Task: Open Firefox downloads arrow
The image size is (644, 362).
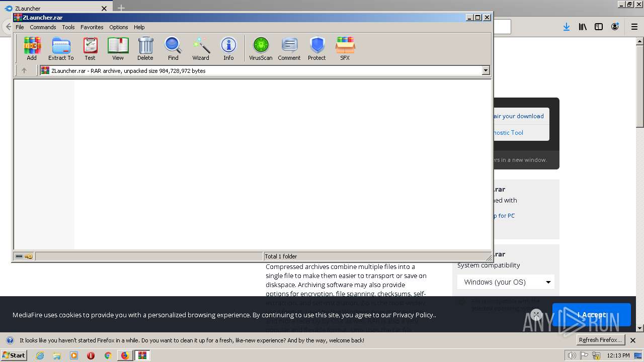Action: (x=567, y=27)
